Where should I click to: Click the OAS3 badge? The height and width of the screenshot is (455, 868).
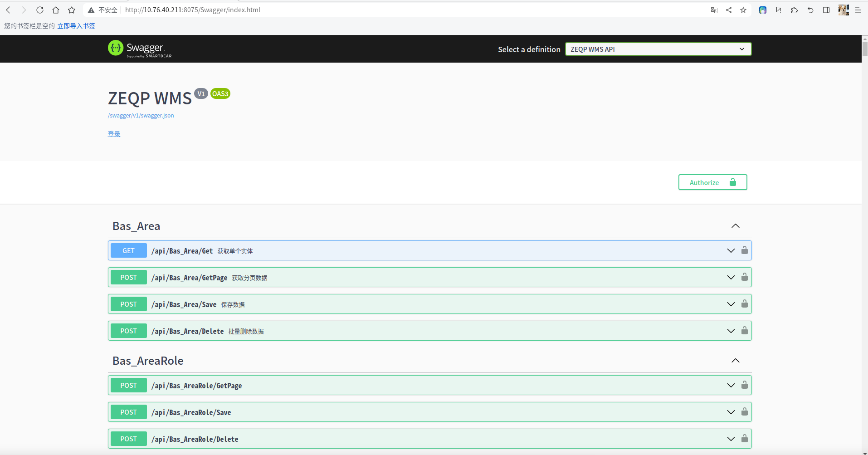(220, 94)
